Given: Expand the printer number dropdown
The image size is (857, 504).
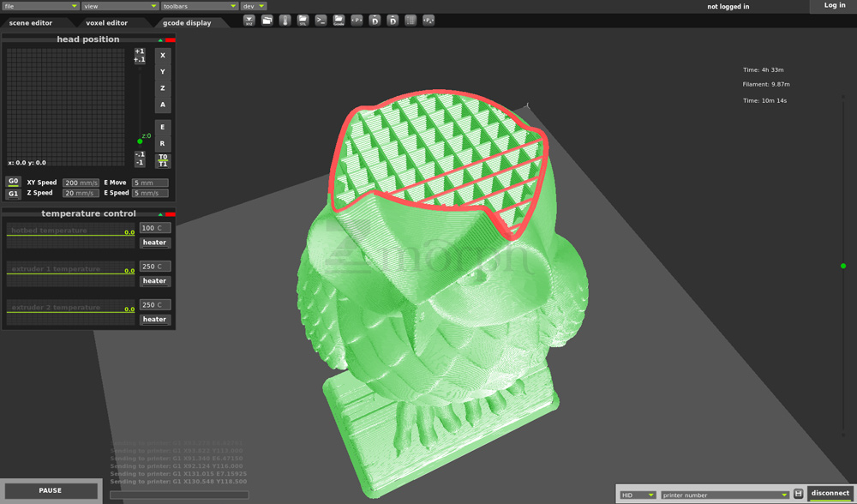Looking at the screenshot, I should [724, 495].
